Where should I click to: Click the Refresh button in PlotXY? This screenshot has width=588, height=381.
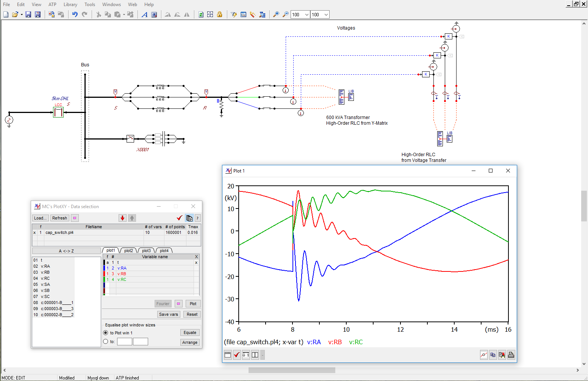pos(59,218)
